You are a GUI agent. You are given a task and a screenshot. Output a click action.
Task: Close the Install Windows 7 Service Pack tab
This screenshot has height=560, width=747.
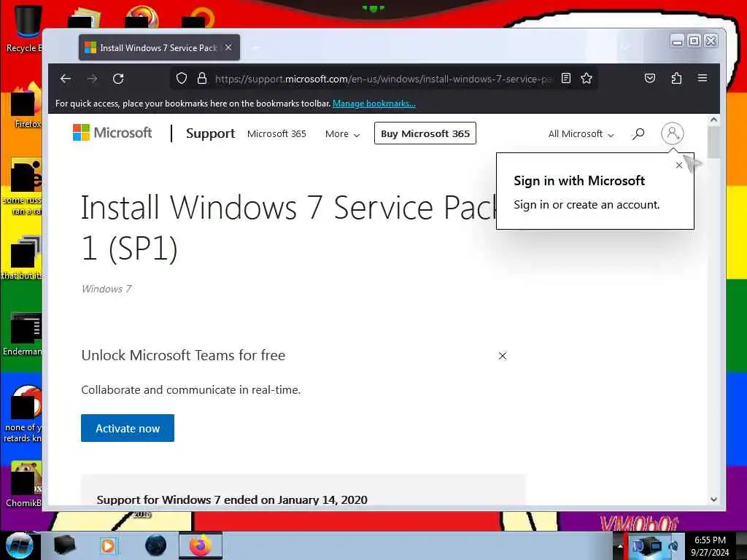click(228, 47)
